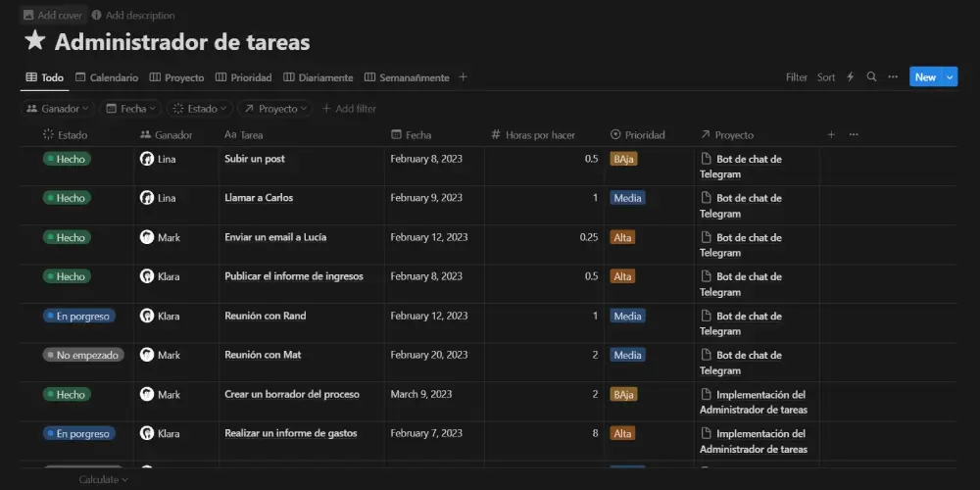The image size is (980, 490).
Task: Open the three-dot view options menu
Action: 893,77
